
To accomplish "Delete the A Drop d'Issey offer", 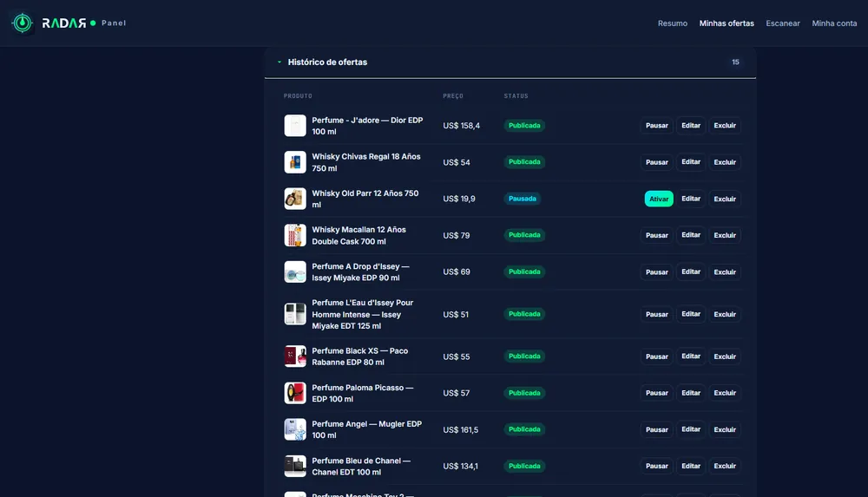I will point(725,271).
